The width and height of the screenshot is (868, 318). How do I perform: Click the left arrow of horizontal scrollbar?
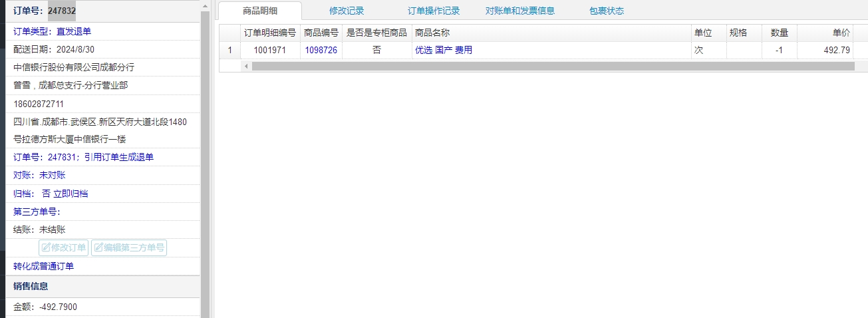(245, 67)
